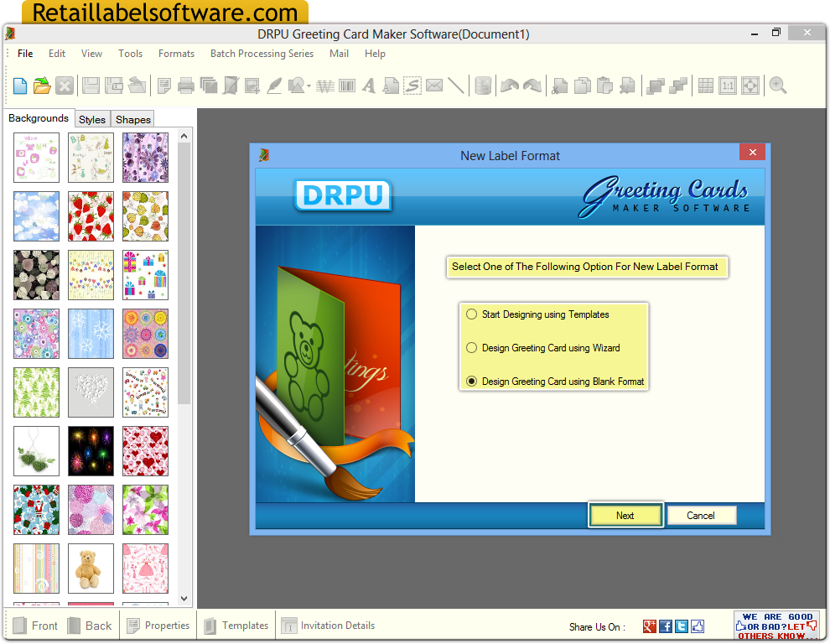Choose the purple flowers background thumbnail
The image size is (830, 644).
point(146,158)
